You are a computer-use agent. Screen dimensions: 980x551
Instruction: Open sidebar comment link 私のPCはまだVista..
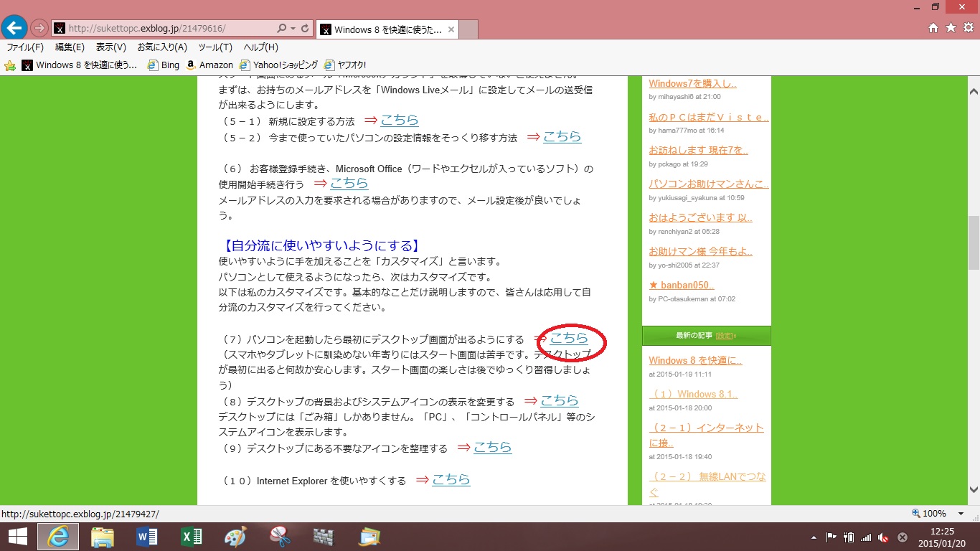coord(709,117)
